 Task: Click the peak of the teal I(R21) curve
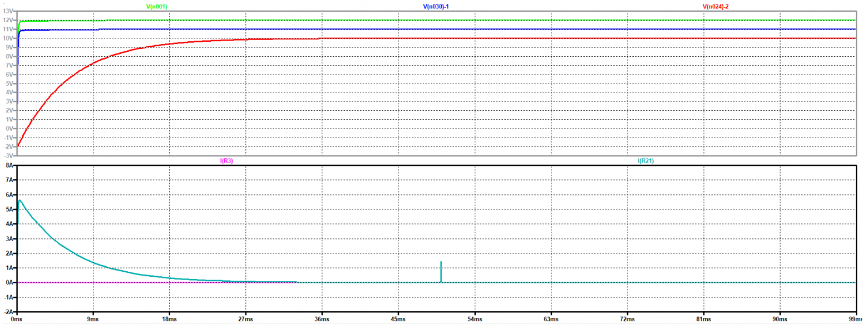[20, 200]
